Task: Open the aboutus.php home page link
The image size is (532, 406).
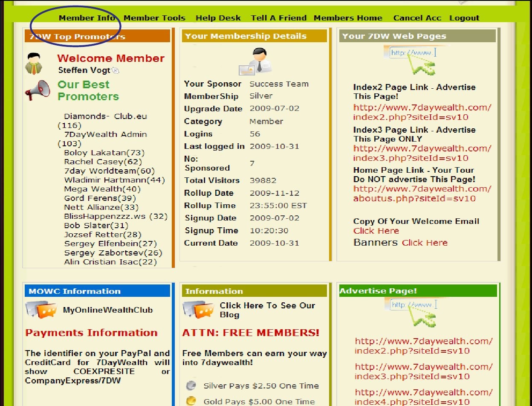Action: click(x=422, y=194)
